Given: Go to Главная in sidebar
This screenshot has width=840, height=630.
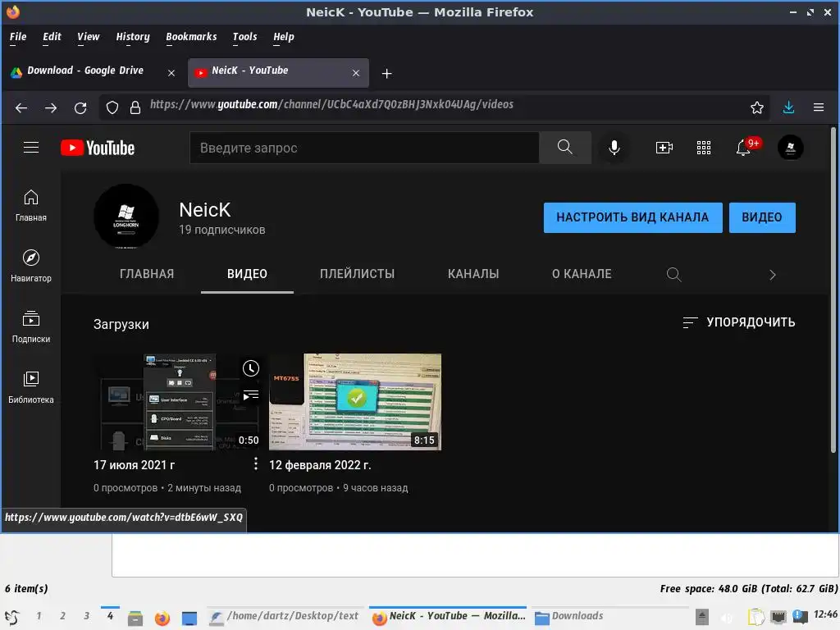Looking at the screenshot, I should [31, 206].
